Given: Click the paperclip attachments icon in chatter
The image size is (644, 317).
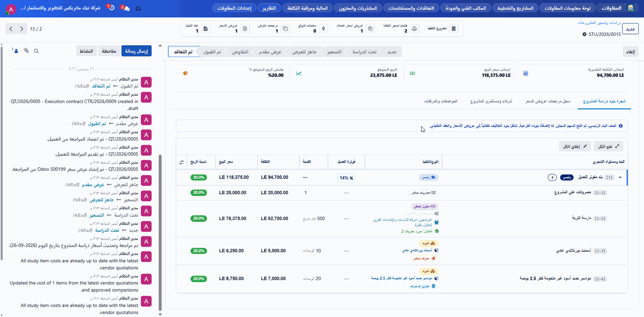Looking at the screenshot, I should [26, 51].
